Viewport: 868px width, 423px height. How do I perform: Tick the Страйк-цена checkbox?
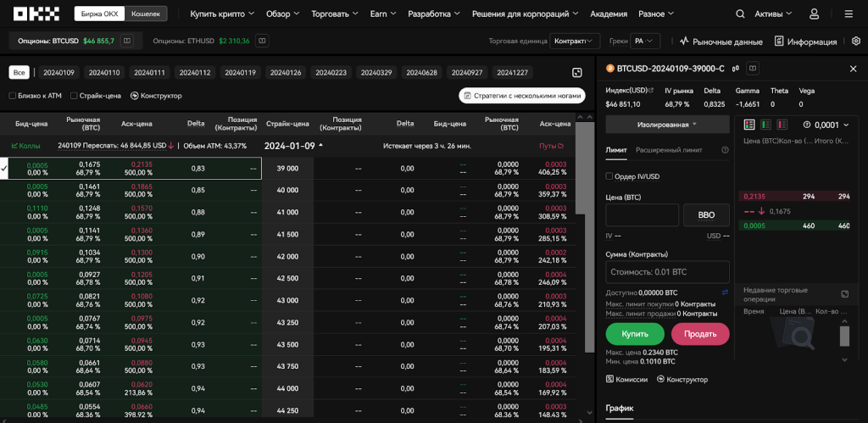coord(74,96)
